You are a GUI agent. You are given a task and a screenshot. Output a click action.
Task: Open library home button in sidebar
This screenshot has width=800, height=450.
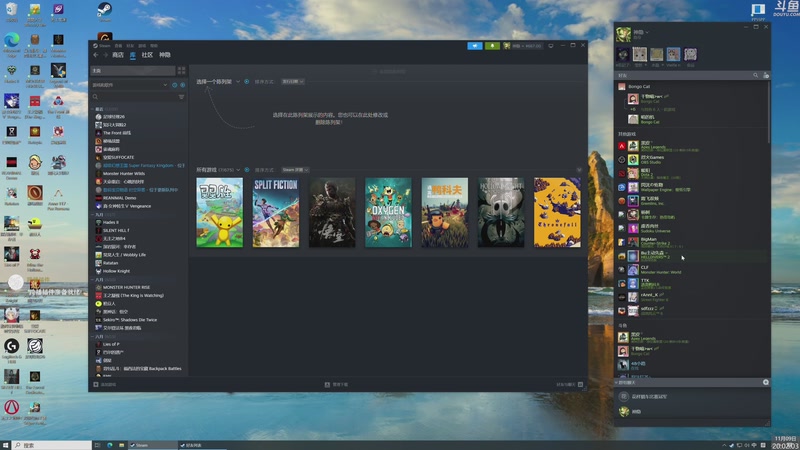[133, 70]
